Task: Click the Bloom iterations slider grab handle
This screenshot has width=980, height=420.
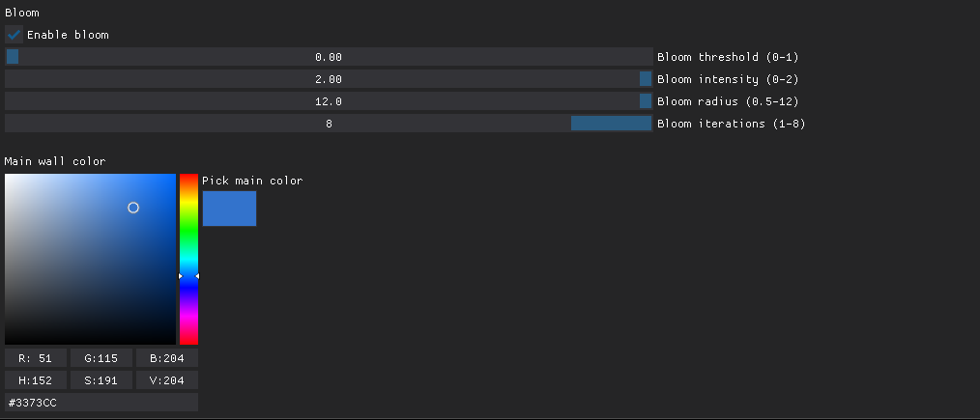Action: click(611, 124)
